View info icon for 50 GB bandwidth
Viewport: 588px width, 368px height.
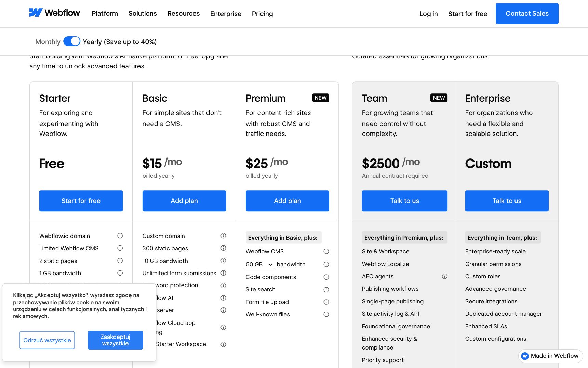326,264
